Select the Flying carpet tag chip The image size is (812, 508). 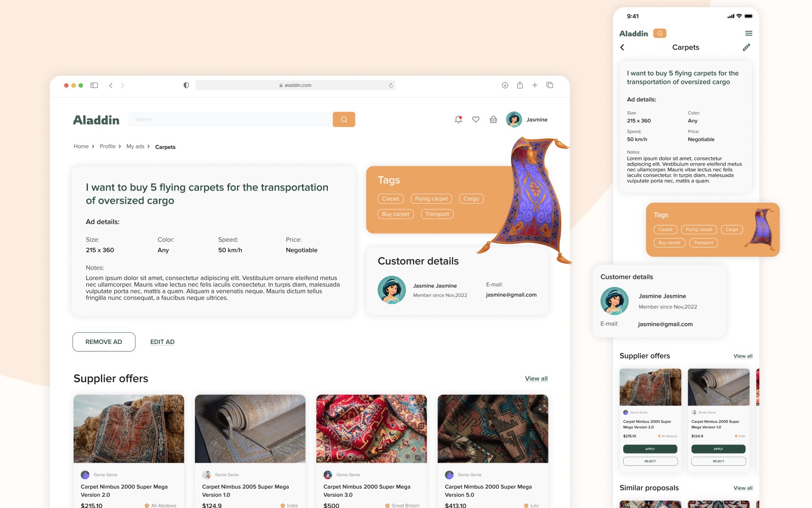tap(431, 199)
